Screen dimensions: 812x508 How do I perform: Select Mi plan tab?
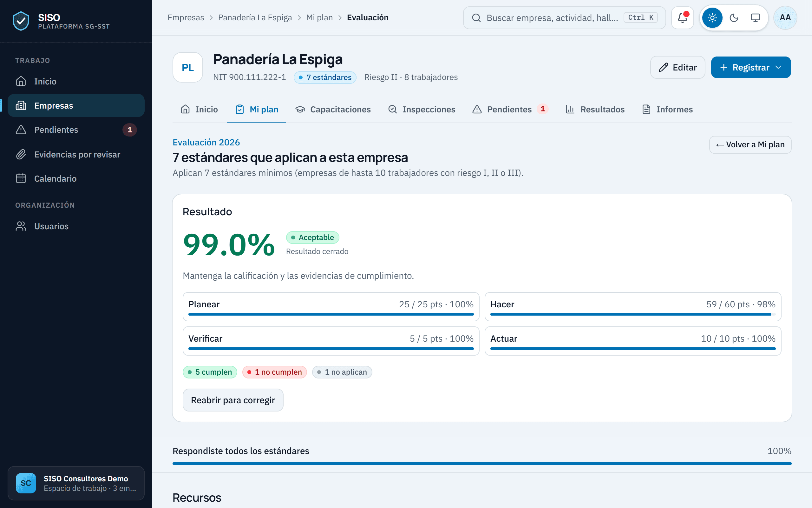pos(257,109)
